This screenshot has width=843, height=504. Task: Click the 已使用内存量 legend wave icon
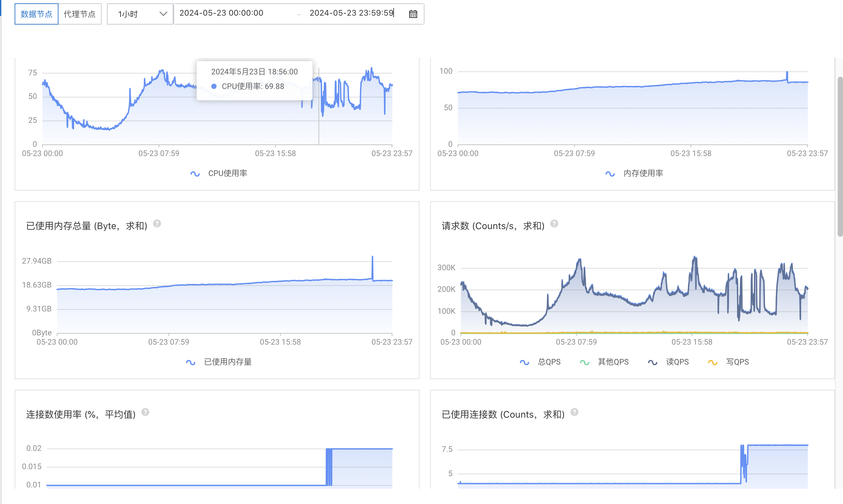pos(191,362)
